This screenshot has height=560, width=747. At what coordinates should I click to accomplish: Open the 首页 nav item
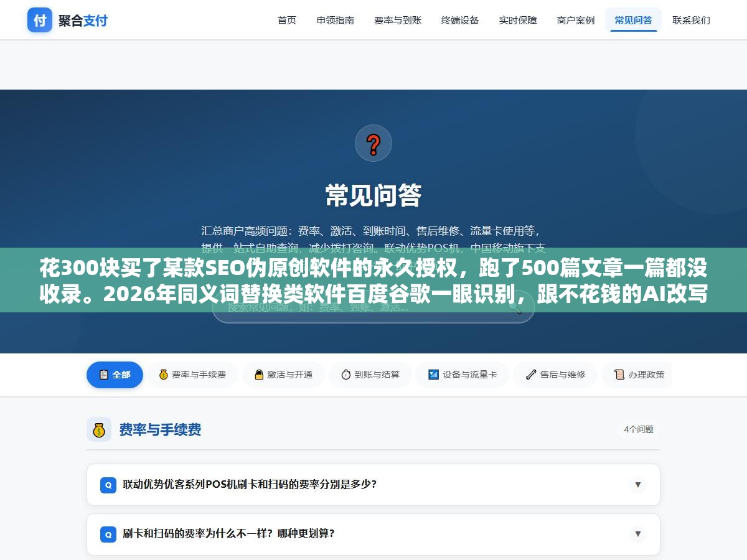[287, 20]
